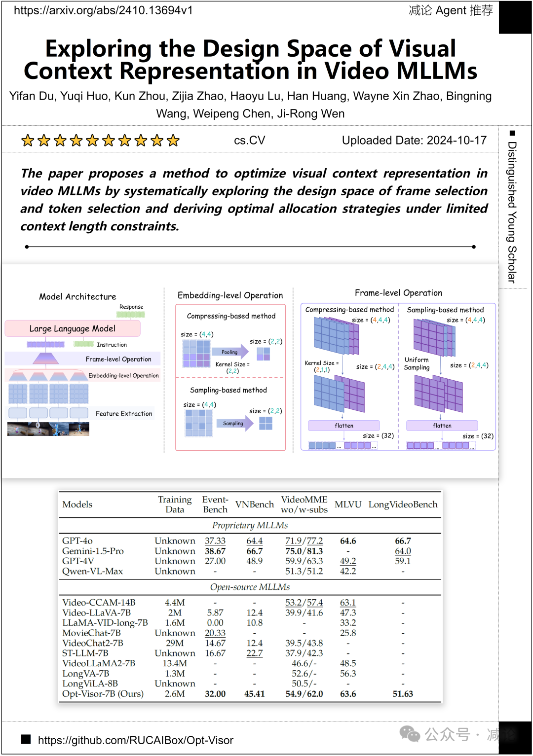Click the Proprietary MLLMs section label
The image size is (533, 756).
[250, 525]
